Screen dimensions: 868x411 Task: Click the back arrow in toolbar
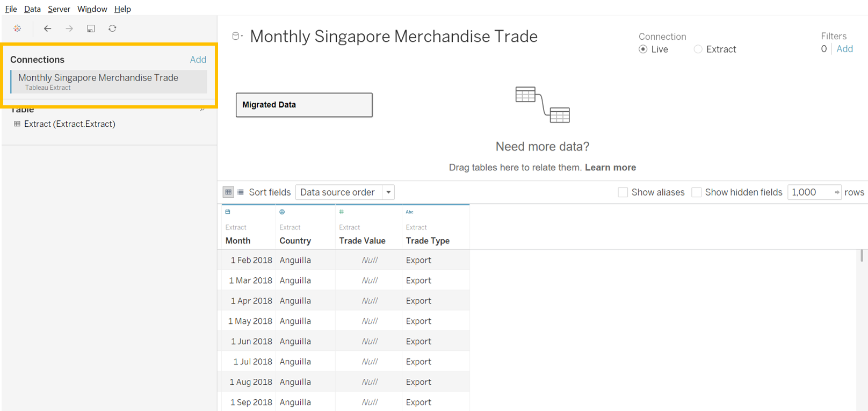click(47, 28)
